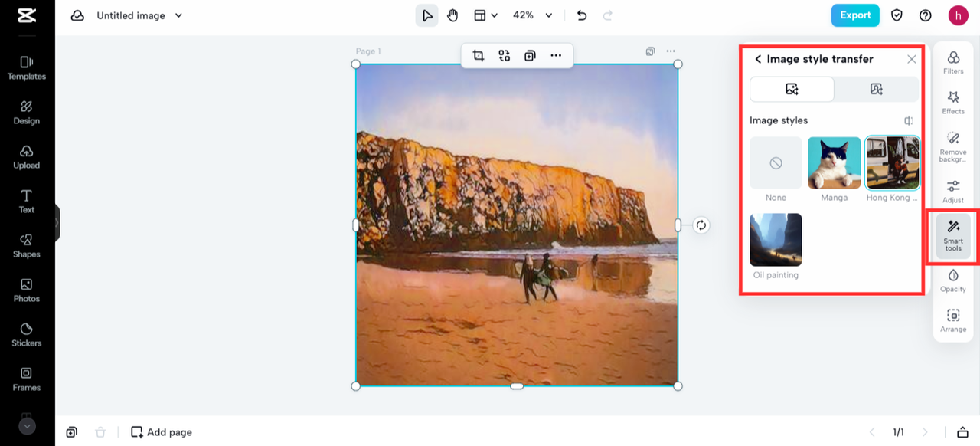Open the Shapes sidebar panel
The image size is (980, 446).
pyautogui.click(x=27, y=245)
